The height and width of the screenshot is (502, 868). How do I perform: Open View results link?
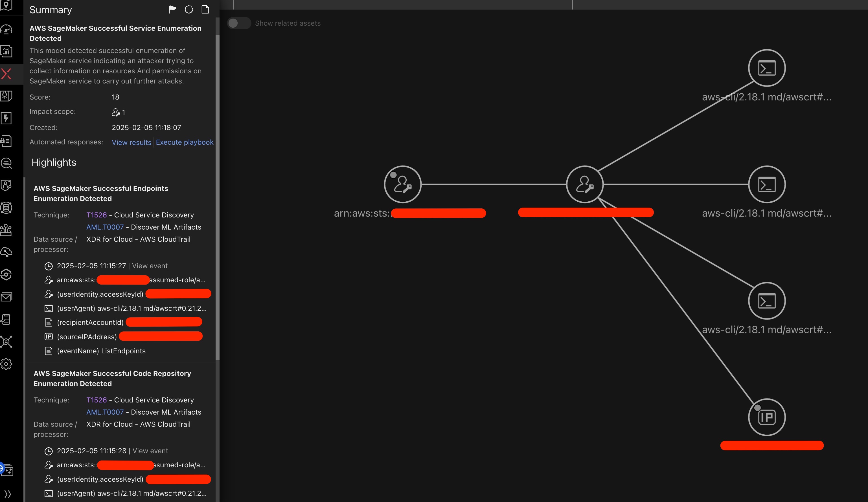click(x=131, y=142)
